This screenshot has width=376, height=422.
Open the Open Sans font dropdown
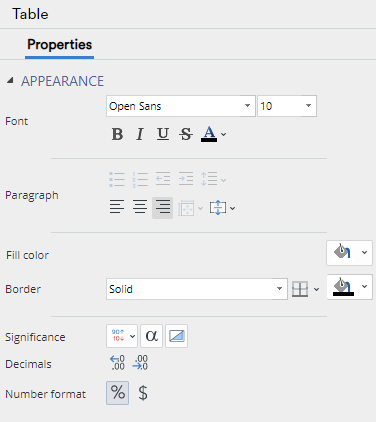point(181,106)
